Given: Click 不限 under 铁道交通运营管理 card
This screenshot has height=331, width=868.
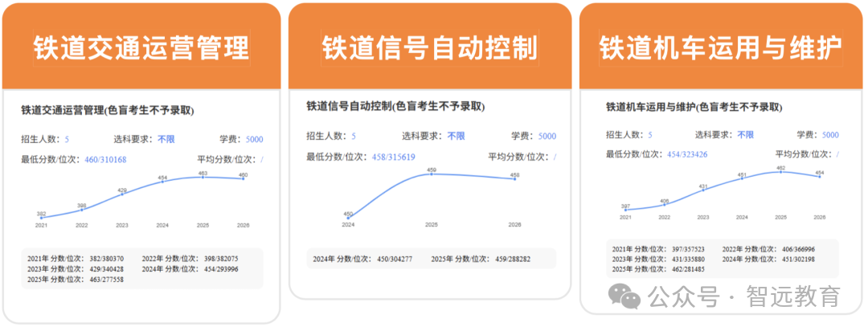Looking at the screenshot, I should tap(166, 139).
